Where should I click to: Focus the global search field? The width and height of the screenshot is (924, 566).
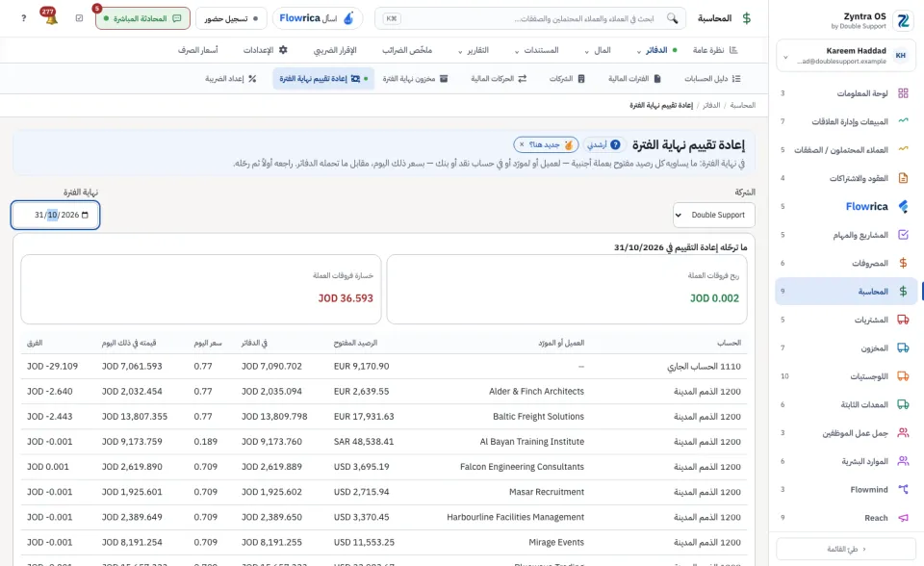[530, 18]
